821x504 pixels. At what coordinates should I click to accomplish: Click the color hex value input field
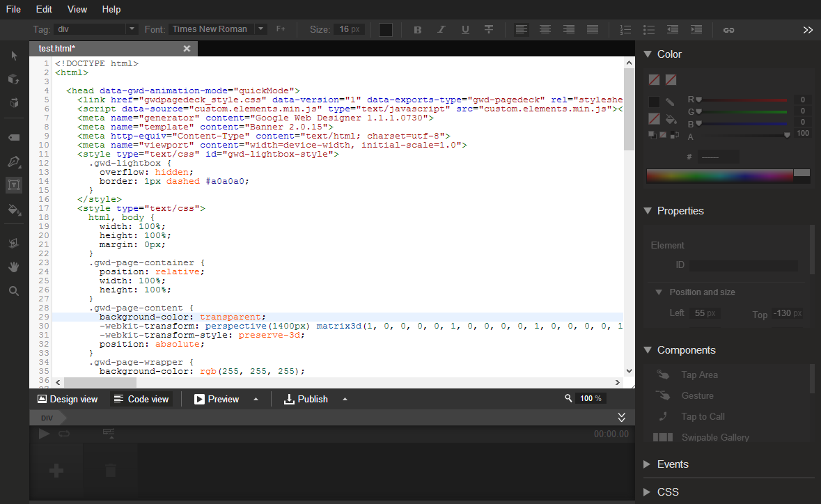(718, 157)
